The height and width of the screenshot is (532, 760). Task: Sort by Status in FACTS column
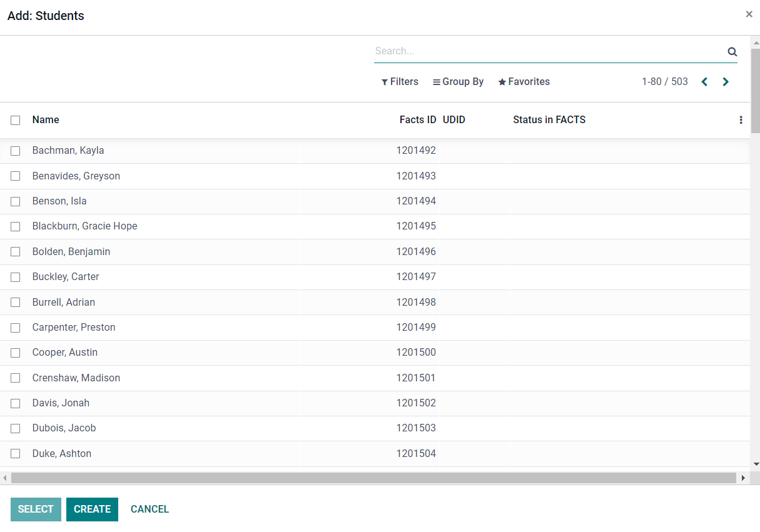point(549,119)
